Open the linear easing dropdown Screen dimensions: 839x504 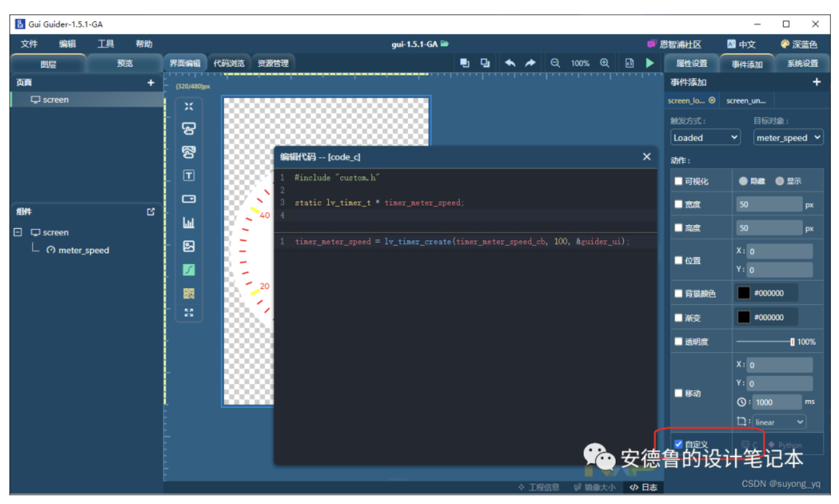(779, 422)
